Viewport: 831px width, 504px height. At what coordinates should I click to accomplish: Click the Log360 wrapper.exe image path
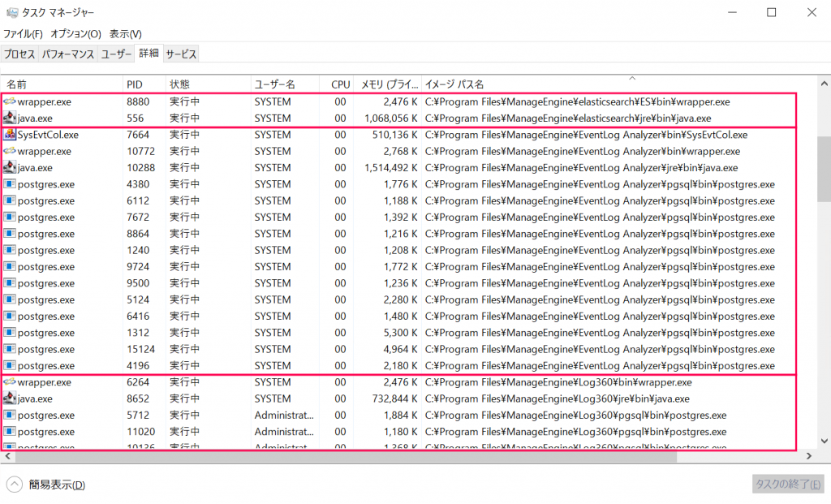(558, 382)
